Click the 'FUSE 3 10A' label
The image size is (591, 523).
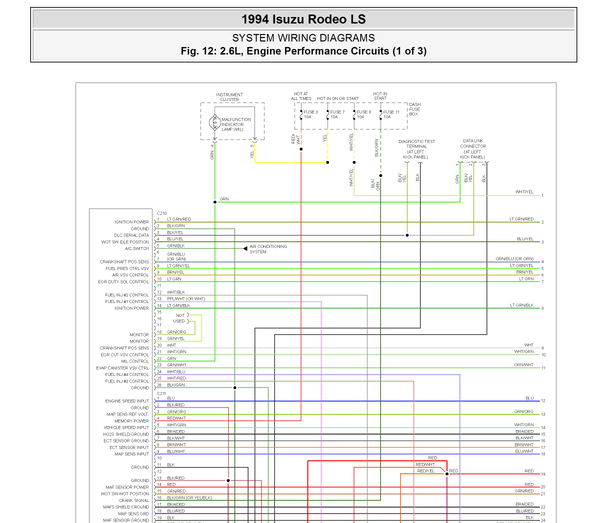[311, 115]
